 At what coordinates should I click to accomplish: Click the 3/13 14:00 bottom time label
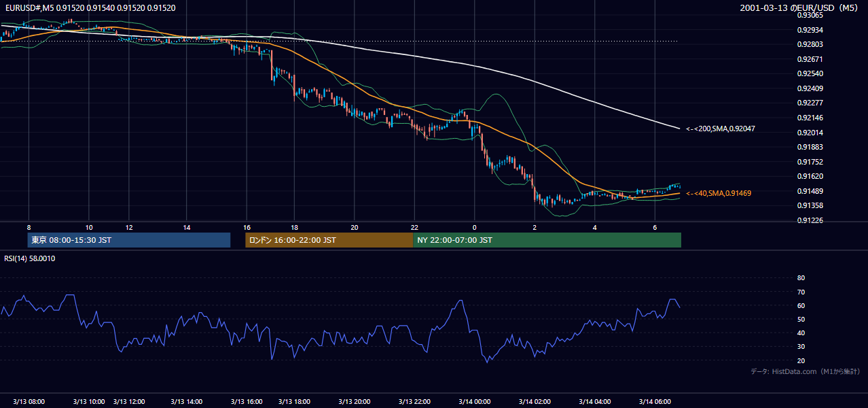(187, 402)
